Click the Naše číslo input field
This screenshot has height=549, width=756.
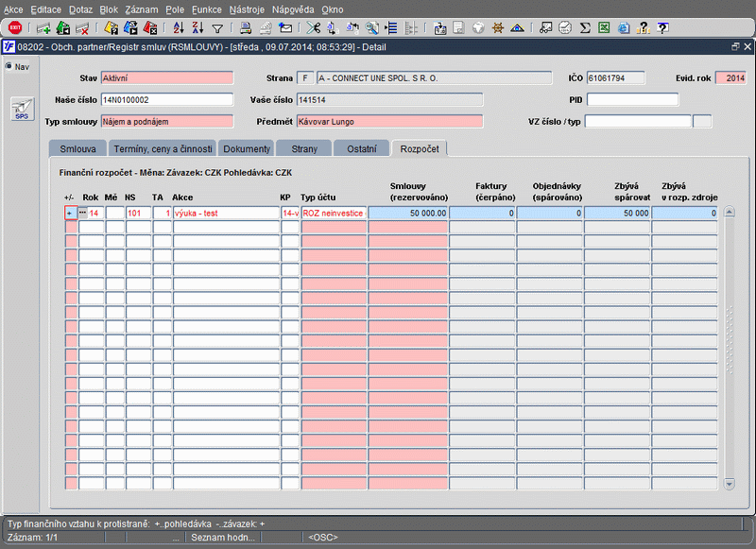[165, 99]
